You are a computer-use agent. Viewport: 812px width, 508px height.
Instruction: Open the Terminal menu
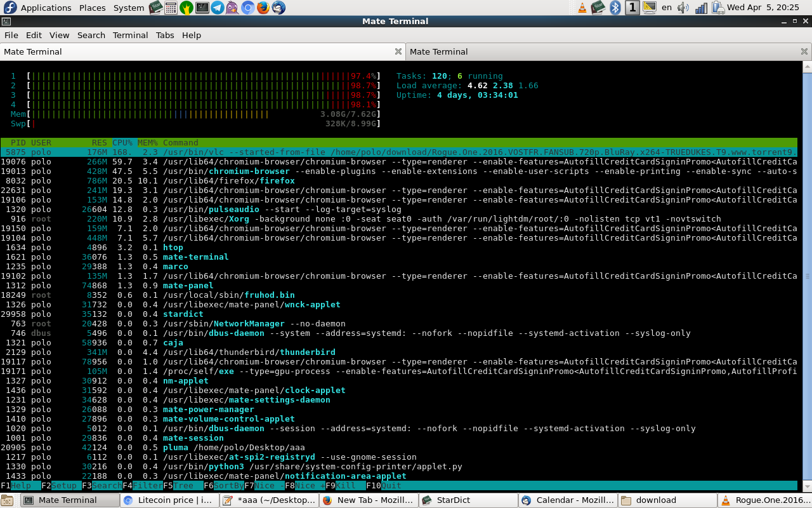click(x=131, y=35)
